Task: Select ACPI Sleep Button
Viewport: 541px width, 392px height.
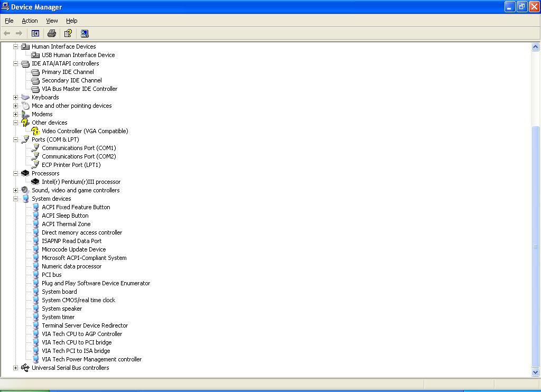Action: coord(65,216)
